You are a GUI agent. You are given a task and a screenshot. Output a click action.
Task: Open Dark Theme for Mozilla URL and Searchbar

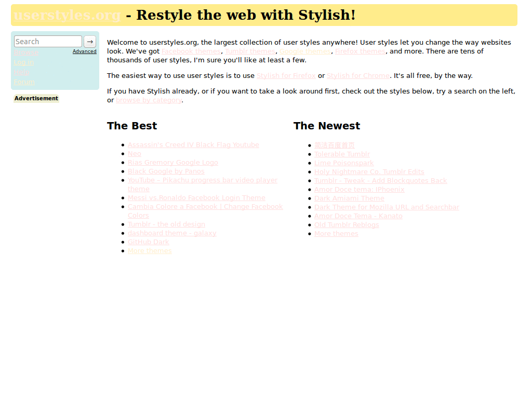click(387, 207)
